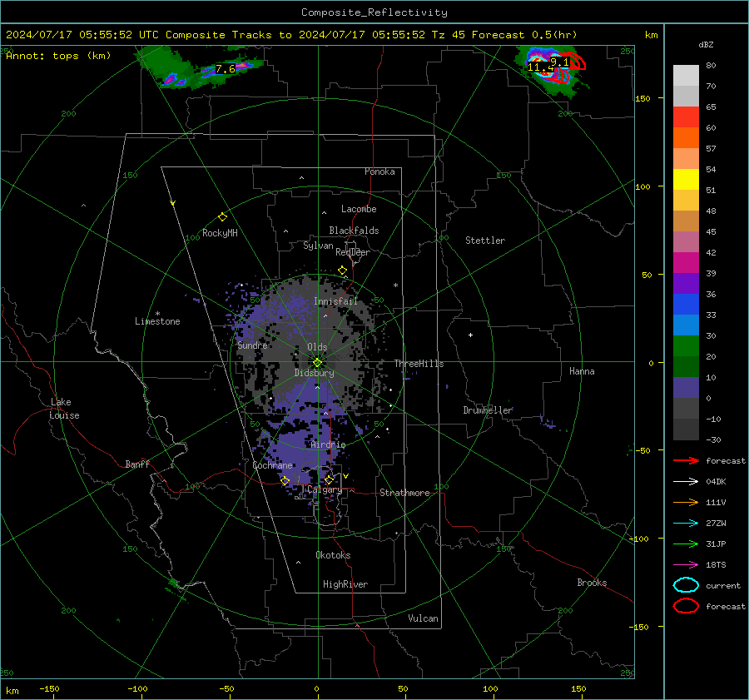The height and width of the screenshot is (700, 749).
Task: Click the Sundre town label
Action: click(x=252, y=345)
